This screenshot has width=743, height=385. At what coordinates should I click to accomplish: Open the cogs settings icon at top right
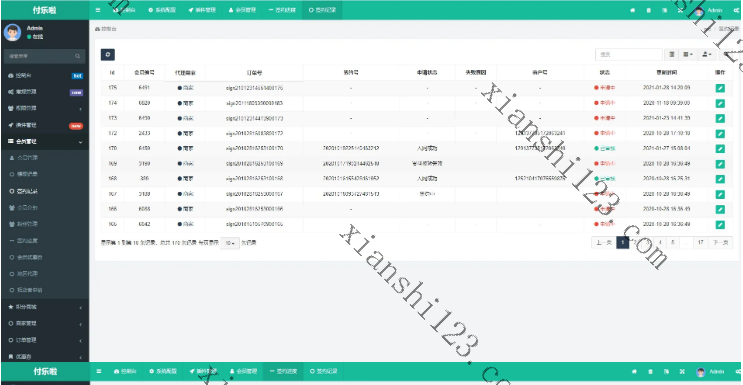(x=736, y=10)
